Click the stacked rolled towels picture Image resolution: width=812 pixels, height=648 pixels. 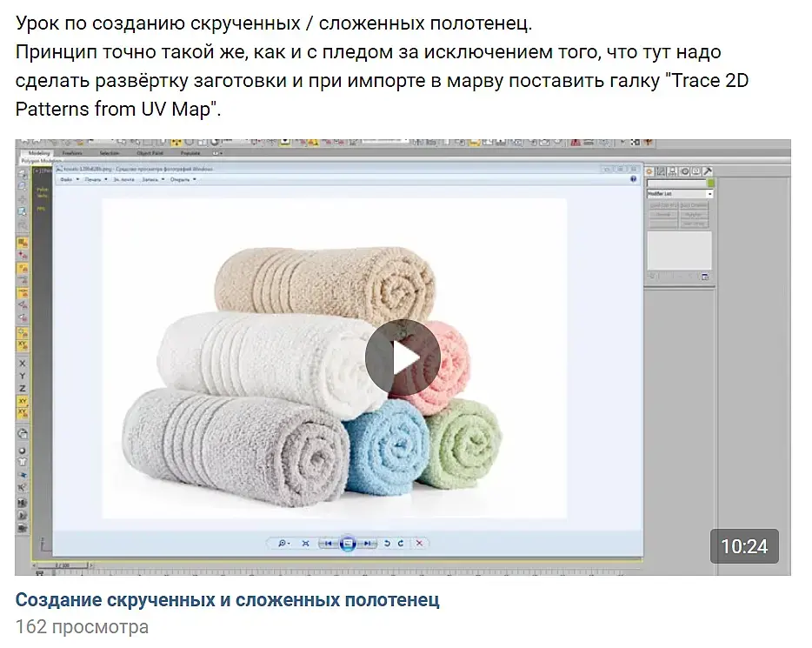[x=335, y=358]
